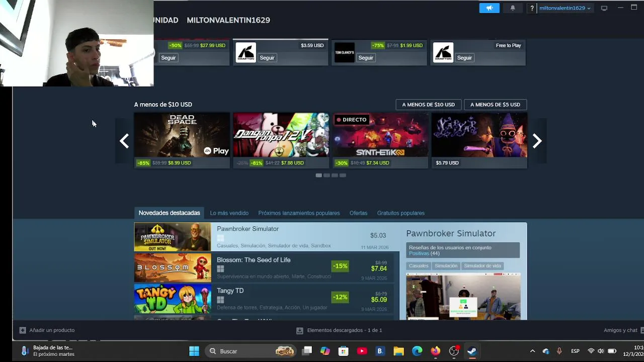Follow first KRAFTON publisher with Seguir
The width and height of the screenshot is (644, 362).
[x=267, y=58]
